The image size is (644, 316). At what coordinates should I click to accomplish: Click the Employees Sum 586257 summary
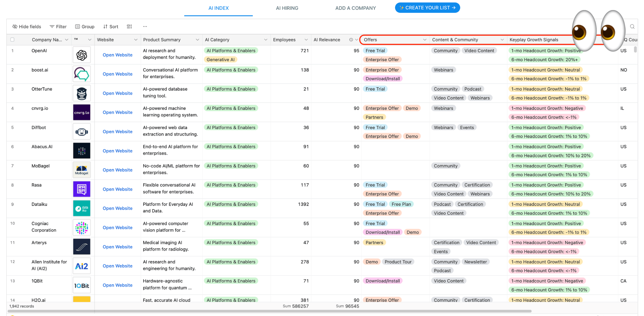[296, 306]
